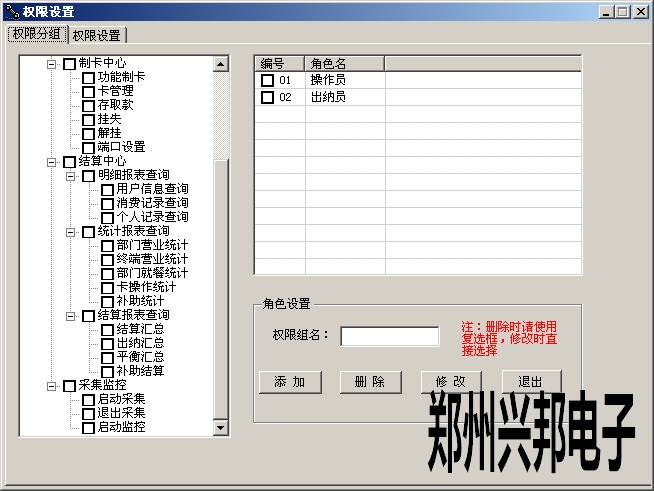Click the 添加 button
Screen dimensions: 654x491
click(x=290, y=382)
